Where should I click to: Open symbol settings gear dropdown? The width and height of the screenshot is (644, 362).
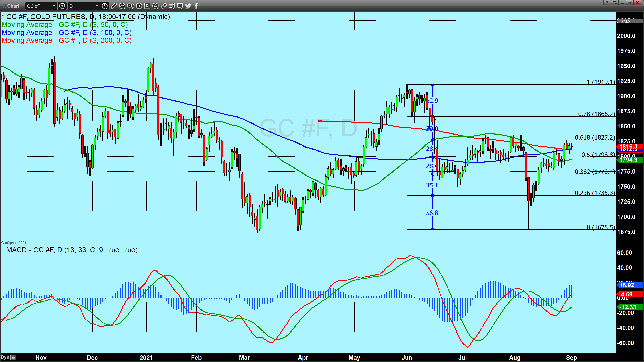(62, 6)
